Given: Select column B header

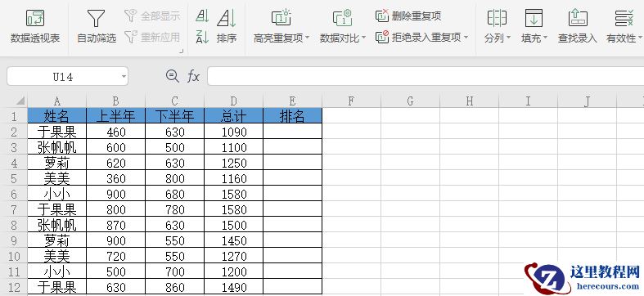Looking at the screenshot, I should (116, 101).
